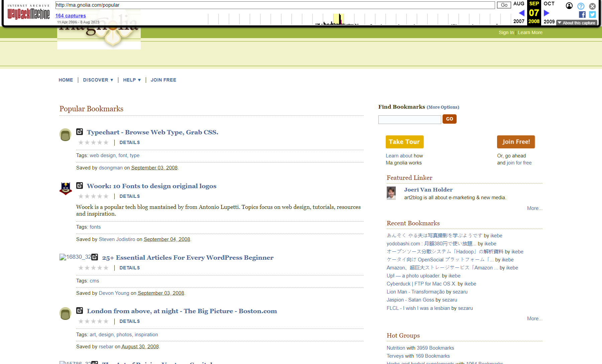602x364 pixels.
Task: Open external link icon next to Typechart bookmark
Action: pos(80,132)
